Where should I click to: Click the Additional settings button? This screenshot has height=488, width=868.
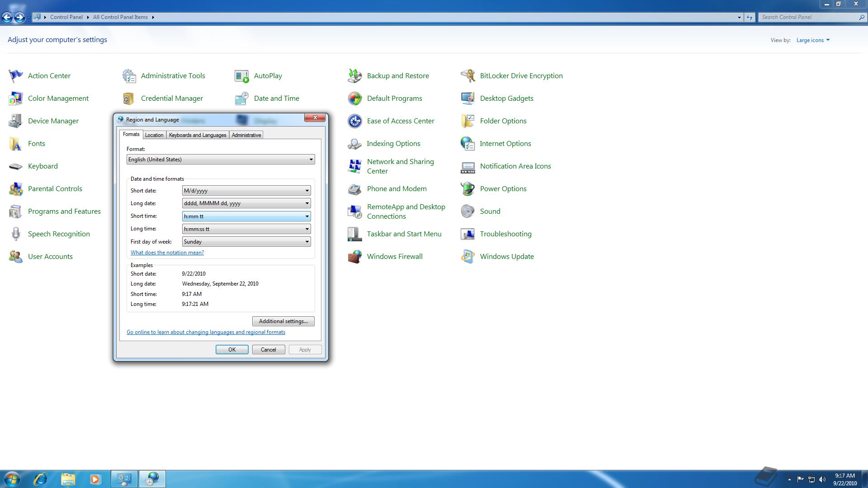(283, 321)
